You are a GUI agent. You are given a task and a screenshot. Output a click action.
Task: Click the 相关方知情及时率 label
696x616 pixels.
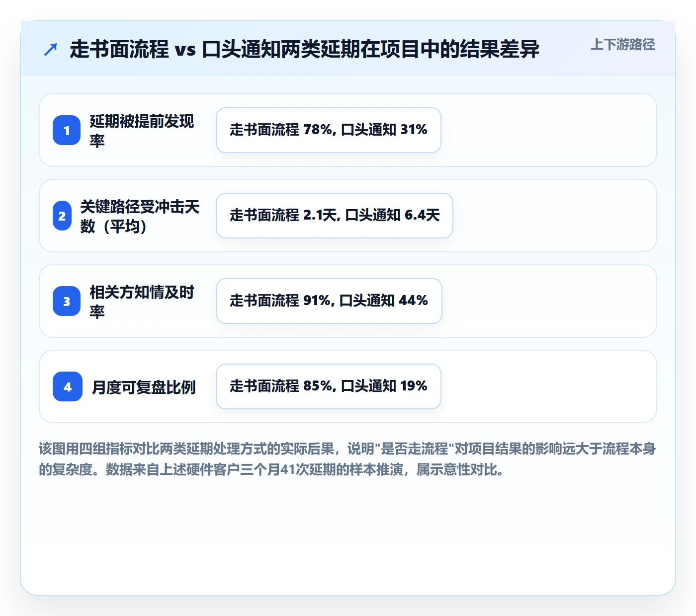pos(142,302)
